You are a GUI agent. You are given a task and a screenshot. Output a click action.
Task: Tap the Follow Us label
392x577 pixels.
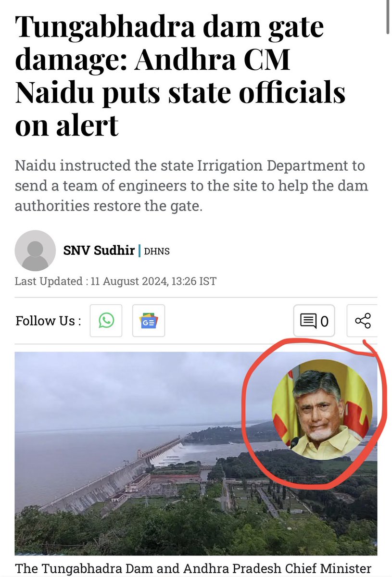pos(48,321)
